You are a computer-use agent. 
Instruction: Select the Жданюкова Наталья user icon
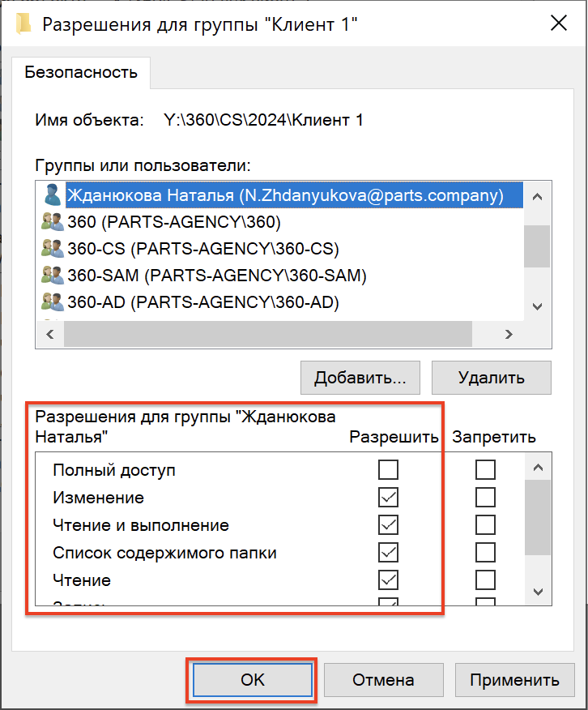coord(53,195)
